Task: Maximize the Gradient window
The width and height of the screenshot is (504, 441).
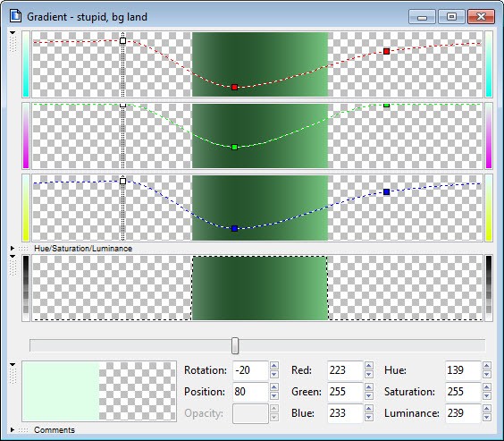Action: pyautogui.click(x=451, y=17)
